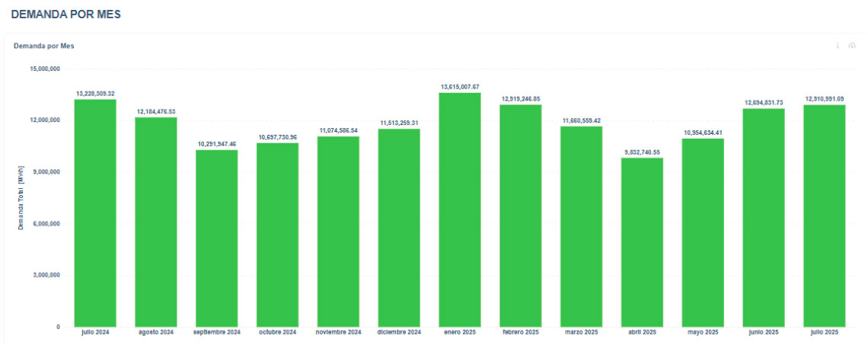Click the "enero 2025" axis label
Screen dimensions: 868x355
click(460, 333)
